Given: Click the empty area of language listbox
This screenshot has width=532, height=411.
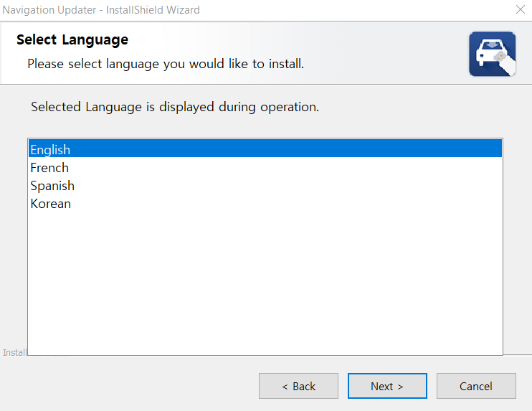Looking at the screenshot, I should click(x=265, y=282).
